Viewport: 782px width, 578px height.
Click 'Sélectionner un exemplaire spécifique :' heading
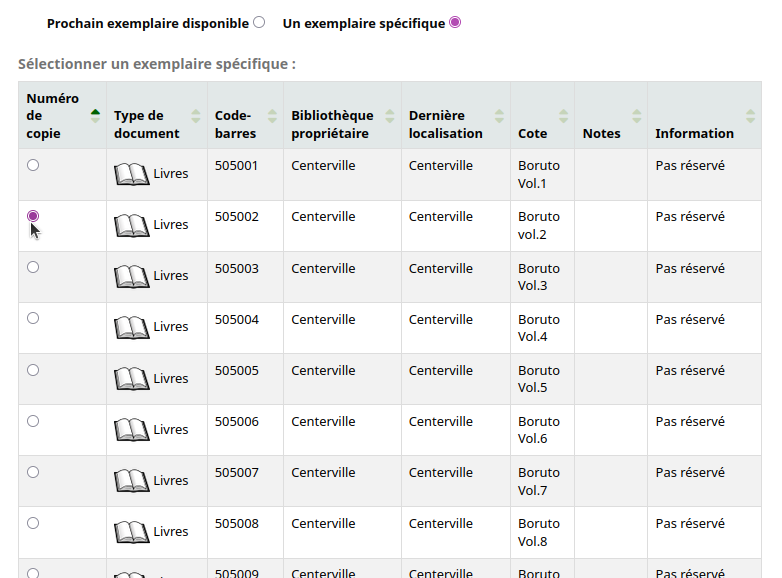click(x=157, y=64)
